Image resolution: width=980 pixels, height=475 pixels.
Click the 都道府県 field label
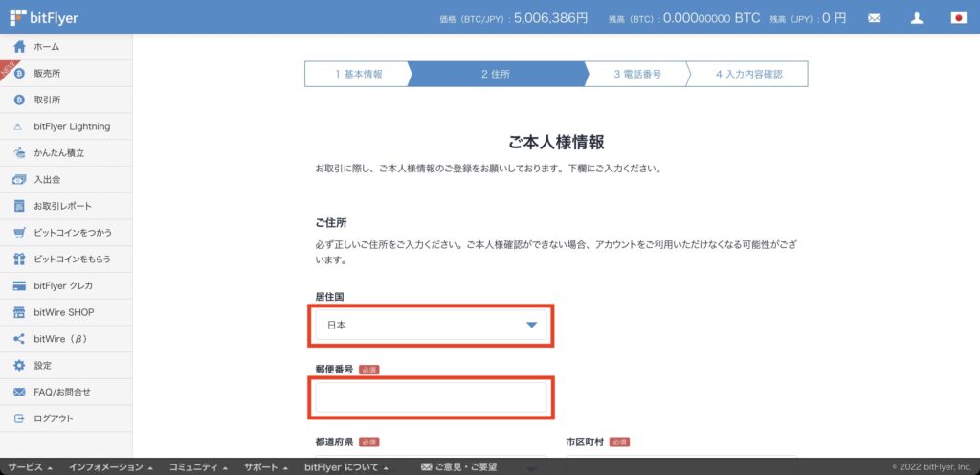[x=334, y=441]
